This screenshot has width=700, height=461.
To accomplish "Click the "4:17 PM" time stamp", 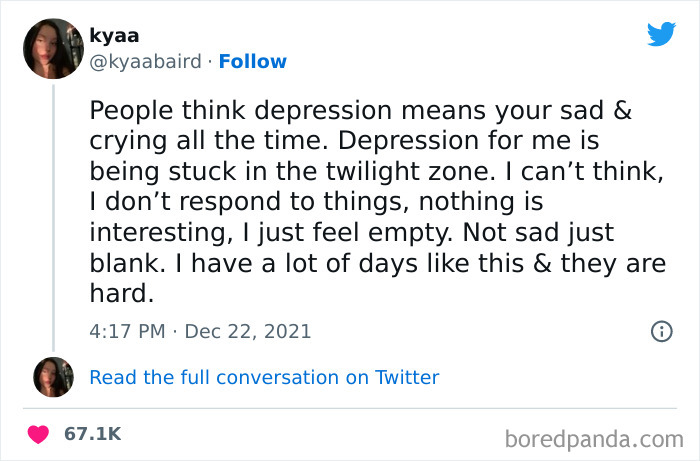I will coord(125,331).
